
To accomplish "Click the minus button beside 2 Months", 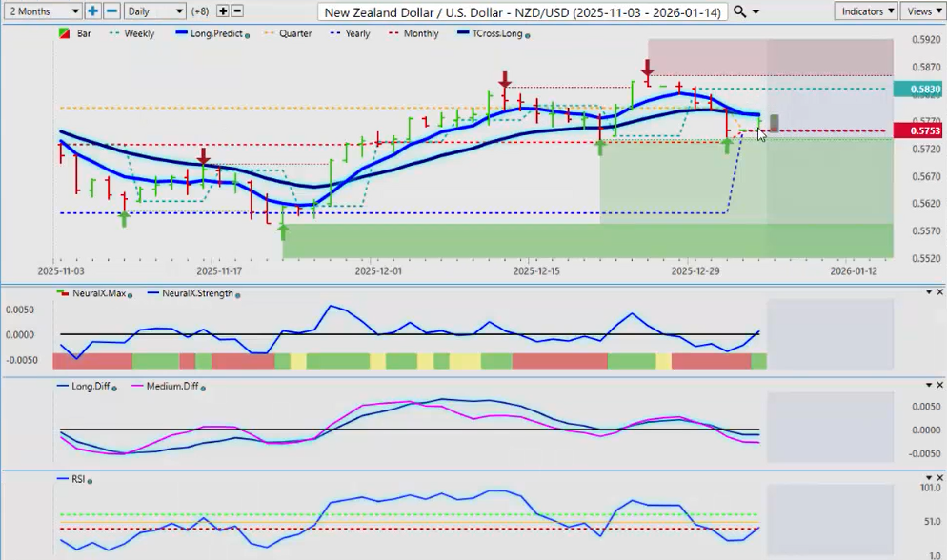I will tap(111, 11).
